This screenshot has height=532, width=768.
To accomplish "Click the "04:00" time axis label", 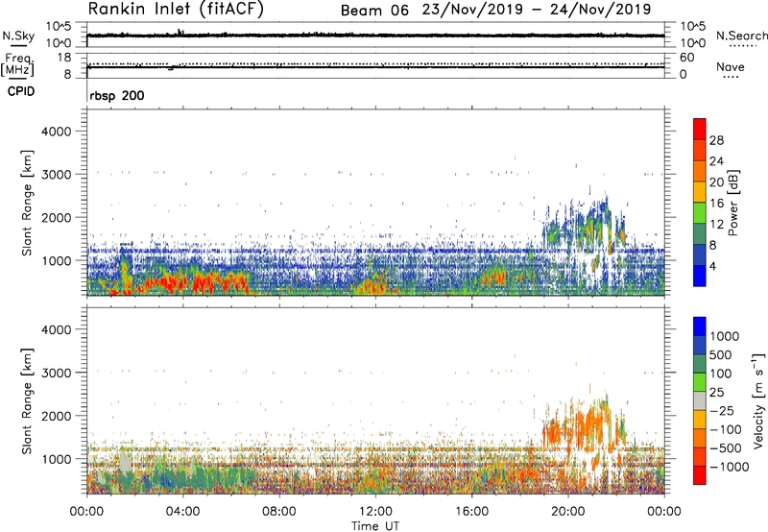I will click(183, 512).
